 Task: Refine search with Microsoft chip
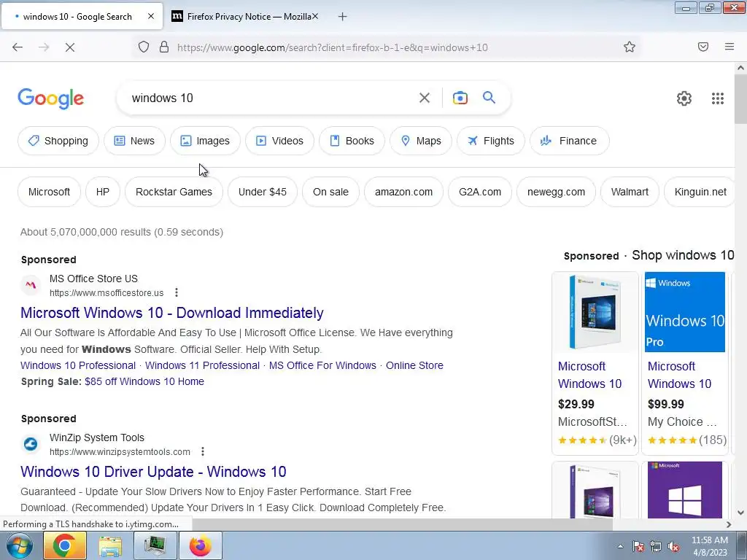pos(49,192)
